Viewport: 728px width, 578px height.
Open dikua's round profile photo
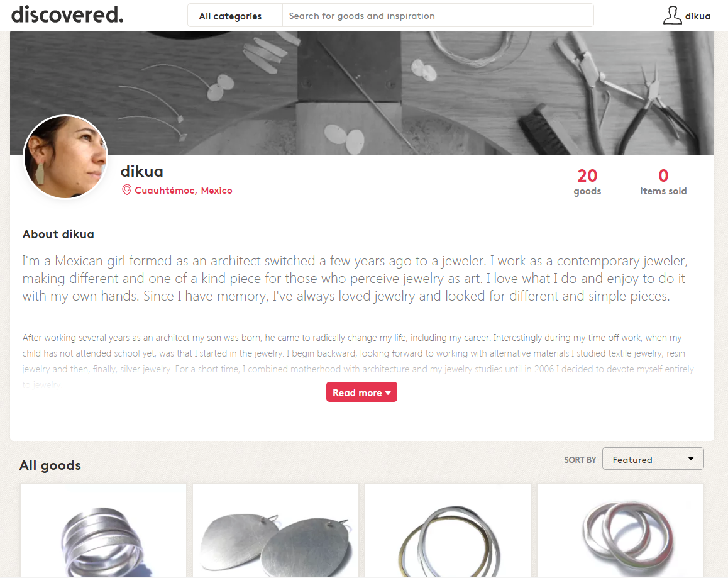65,157
